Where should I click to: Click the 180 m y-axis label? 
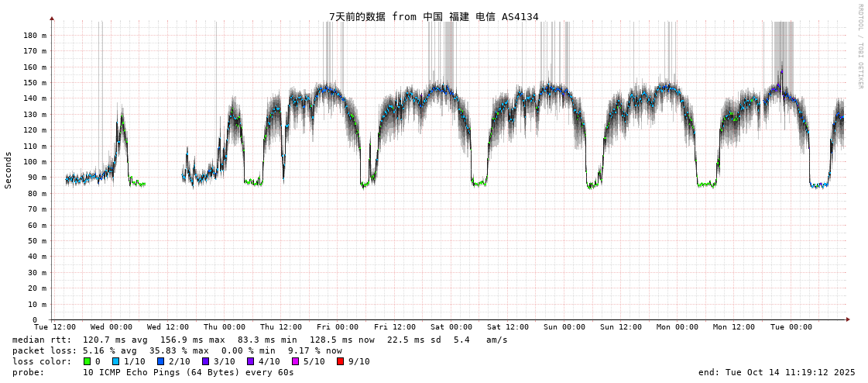(35, 36)
